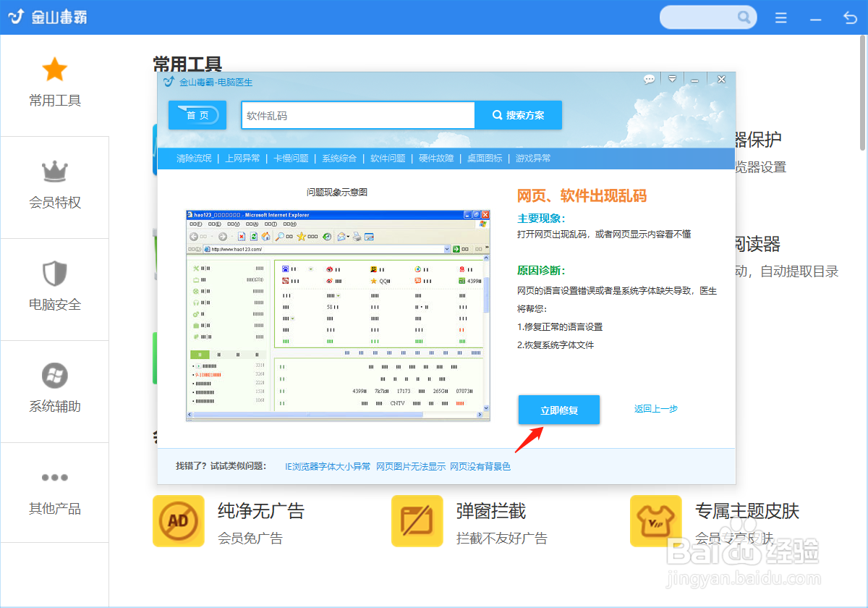Click the back arrow in main title bar
This screenshot has height=608, width=868.
[x=851, y=17]
